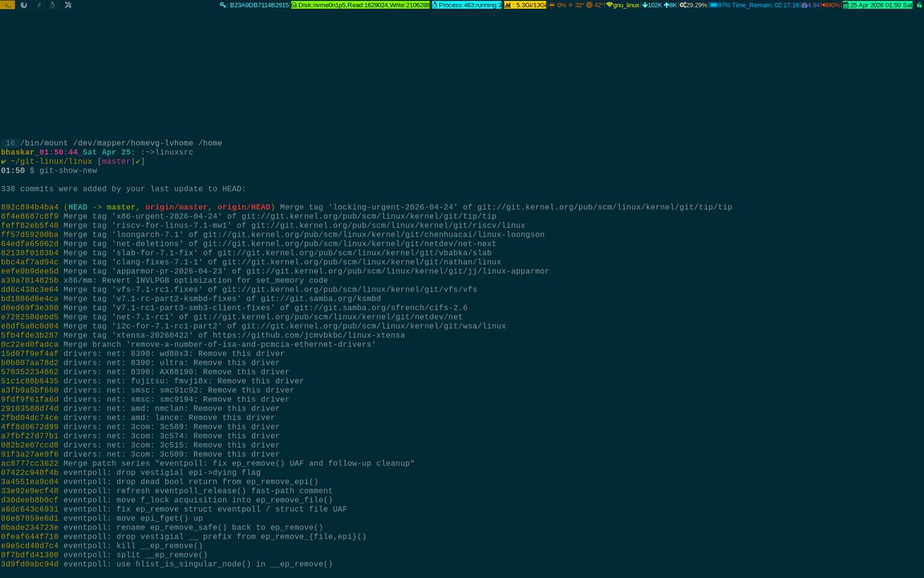
Task: Click the apparmor-pr-2026-04-23 merge line
Action: [275, 272]
